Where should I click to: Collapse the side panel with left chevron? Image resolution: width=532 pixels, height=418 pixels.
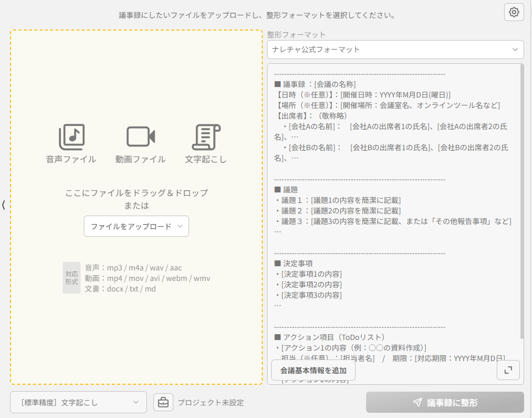point(4,205)
